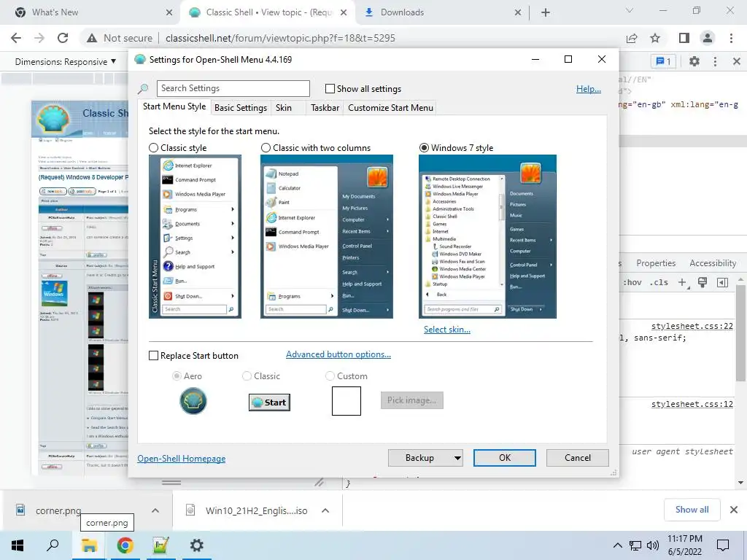The image size is (747, 560).
Task: Click the taskbar volume speaker icon
Action: click(652, 545)
